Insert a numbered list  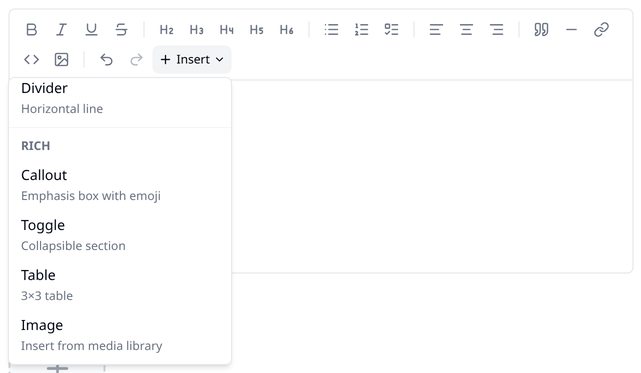click(361, 29)
